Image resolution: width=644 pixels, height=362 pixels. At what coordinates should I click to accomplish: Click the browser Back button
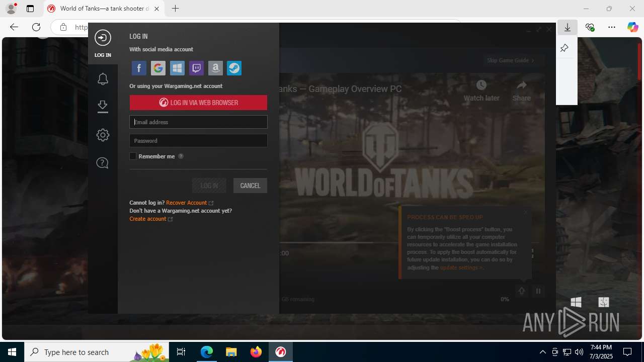pyautogui.click(x=14, y=27)
